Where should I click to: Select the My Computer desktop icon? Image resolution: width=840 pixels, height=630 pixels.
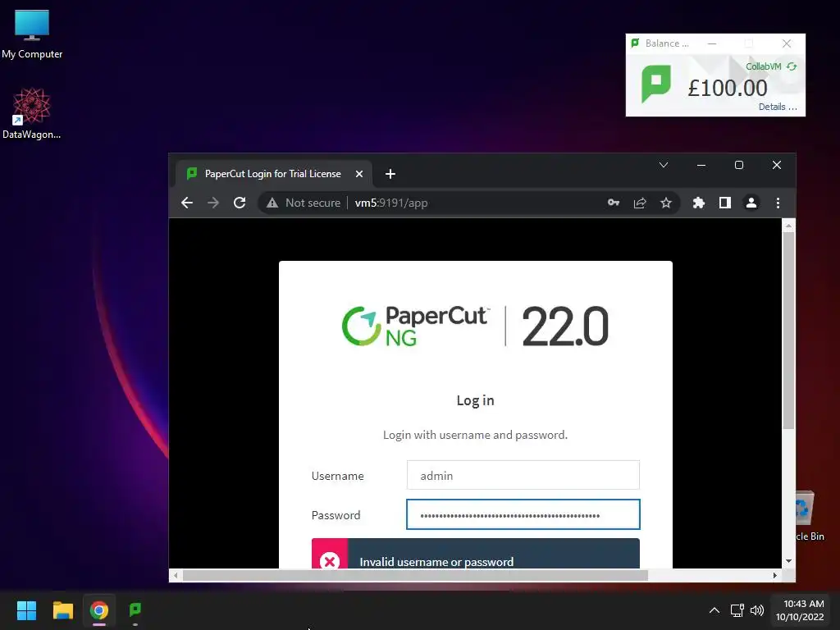(x=32, y=34)
